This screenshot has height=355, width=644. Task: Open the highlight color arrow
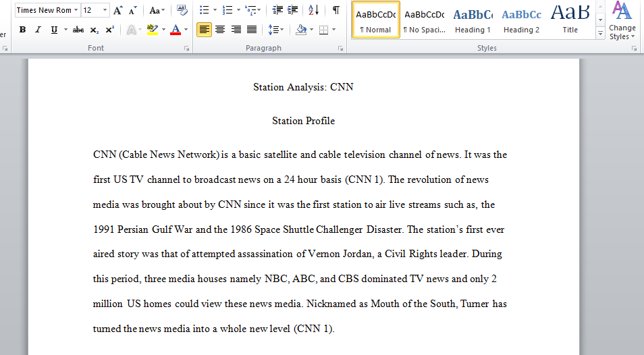163,30
